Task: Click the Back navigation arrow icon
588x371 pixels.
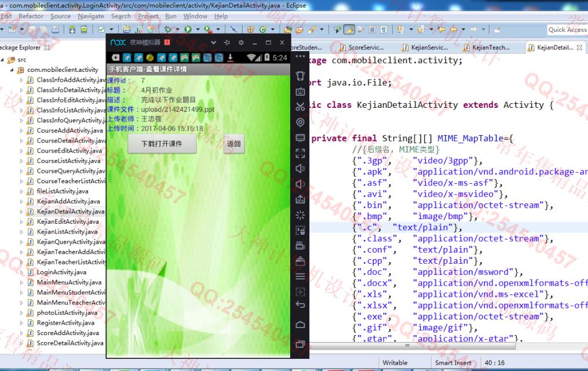Action: point(454,30)
